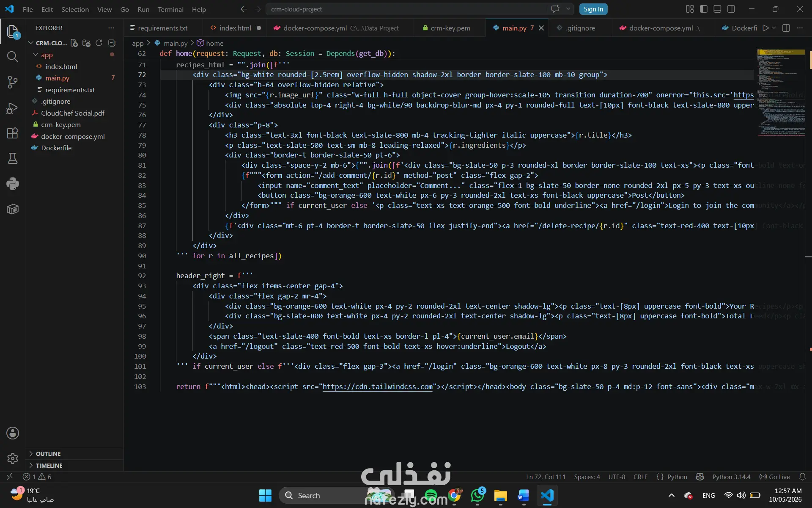Open the Accounts menu icon
The height and width of the screenshot is (508, 812).
point(13,433)
